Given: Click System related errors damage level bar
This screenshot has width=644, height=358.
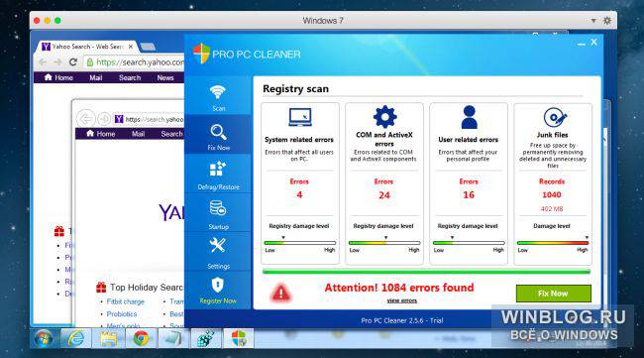Looking at the screenshot, I should click(x=300, y=243).
